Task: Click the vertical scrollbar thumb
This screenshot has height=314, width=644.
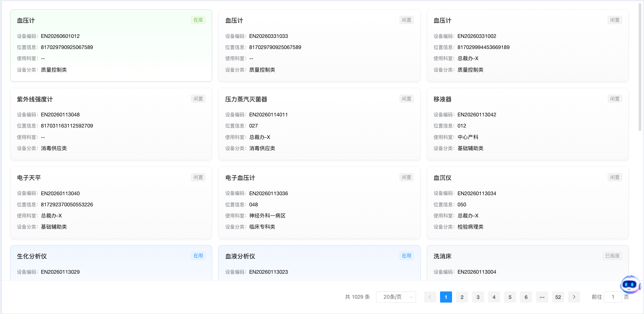Action: click(x=640, y=67)
